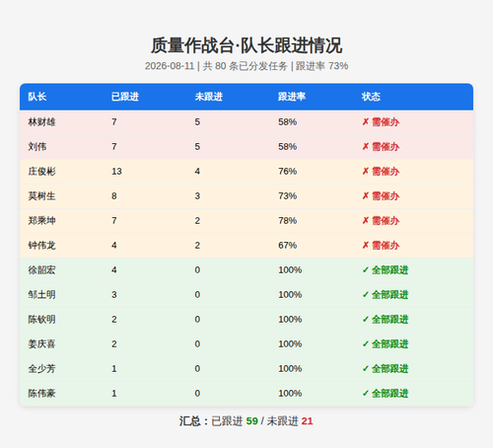Click 全部跟进 status in 全少芳 row
Viewport: 493px width, 448px height.
tap(386, 369)
